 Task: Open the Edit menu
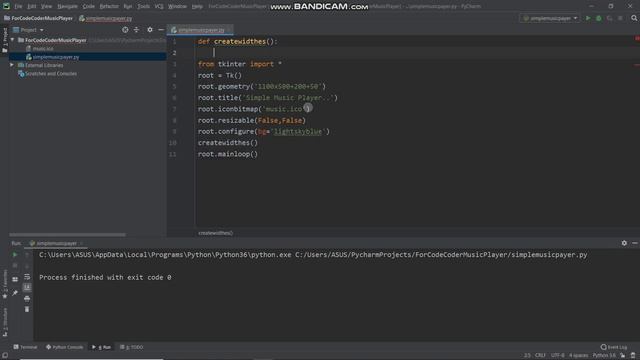point(31,7)
